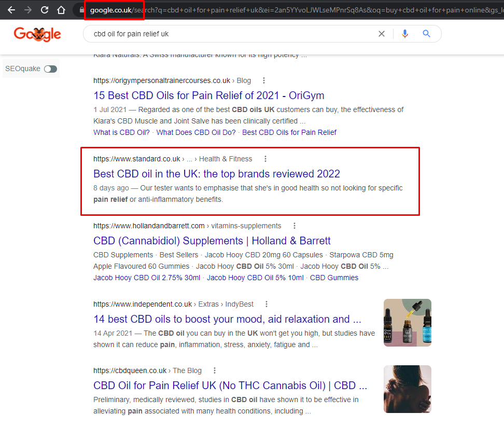Click the What is CBD Oil? sitelink
The width and height of the screenshot is (504, 427).
(x=121, y=132)
